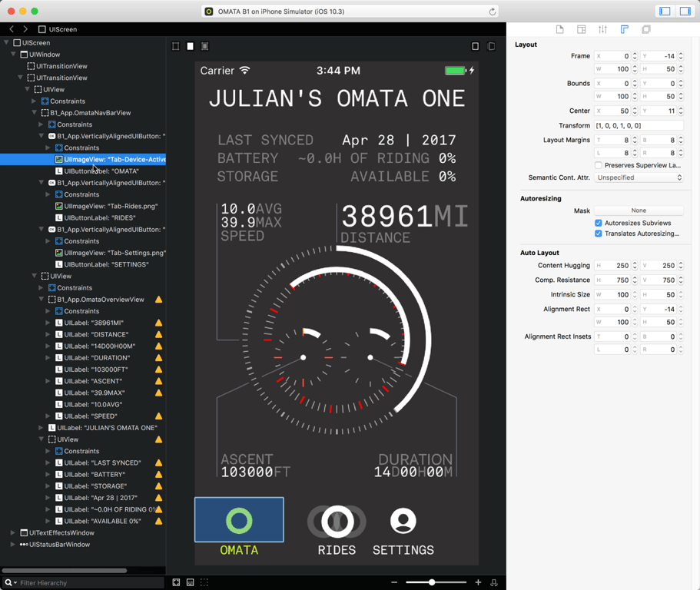This screenshot has height=590, width=700.
Task: Click the dashed selection icon in bottom bar
Action: pos(204,582)
